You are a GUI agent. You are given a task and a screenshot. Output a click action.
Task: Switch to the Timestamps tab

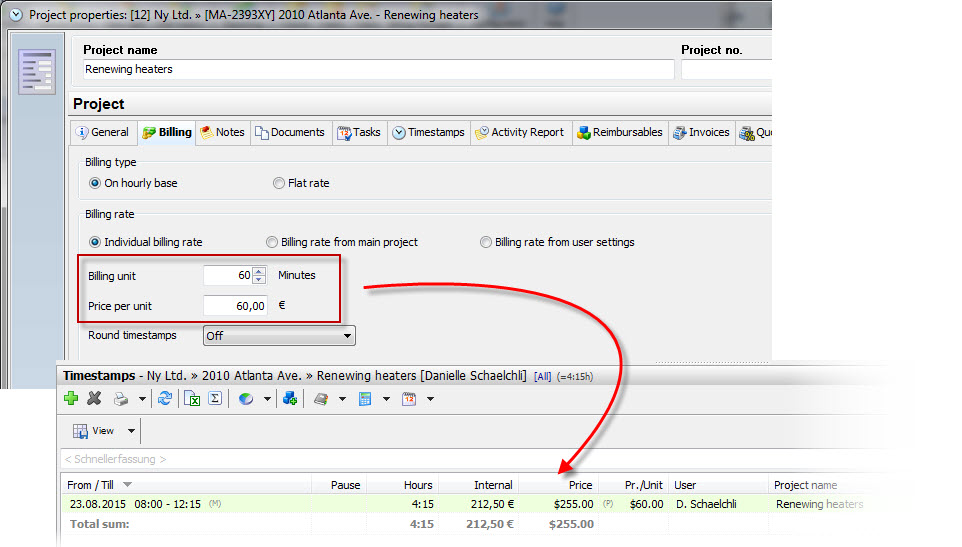click(428, 132)
